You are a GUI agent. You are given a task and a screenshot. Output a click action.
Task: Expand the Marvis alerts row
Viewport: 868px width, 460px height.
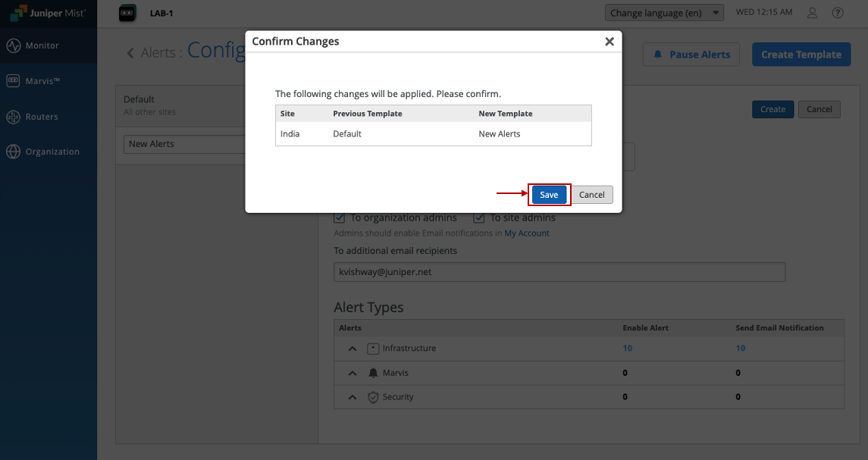pyautogui.click(x=353, y=374)
